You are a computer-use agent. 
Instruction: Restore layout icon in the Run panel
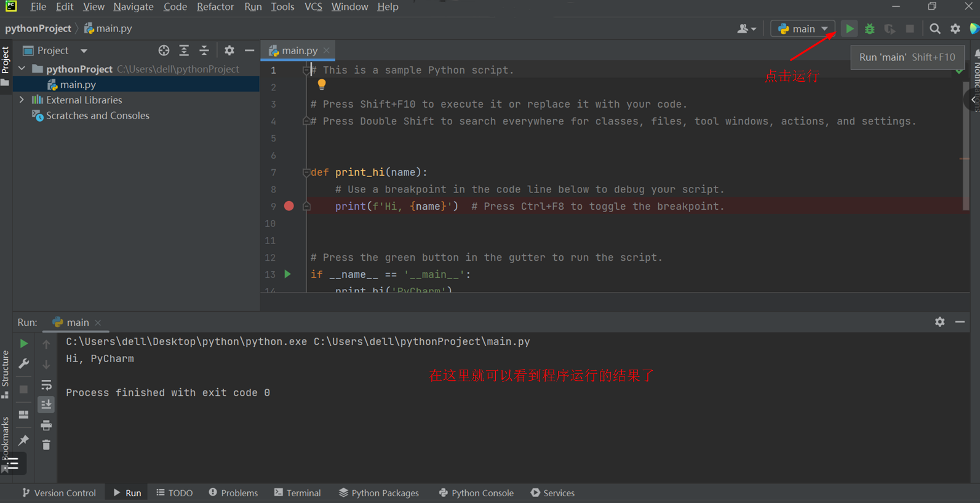click(23, 414)
